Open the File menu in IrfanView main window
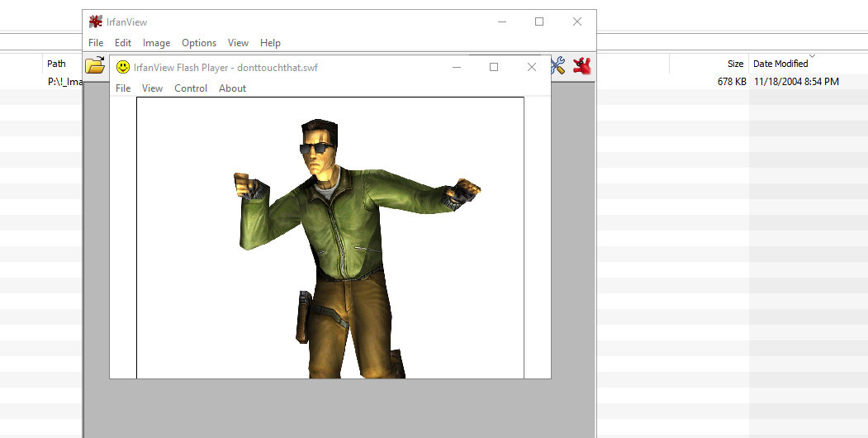Image resolution: width=868 pixels, height=438 pixels. coord(96,43)
